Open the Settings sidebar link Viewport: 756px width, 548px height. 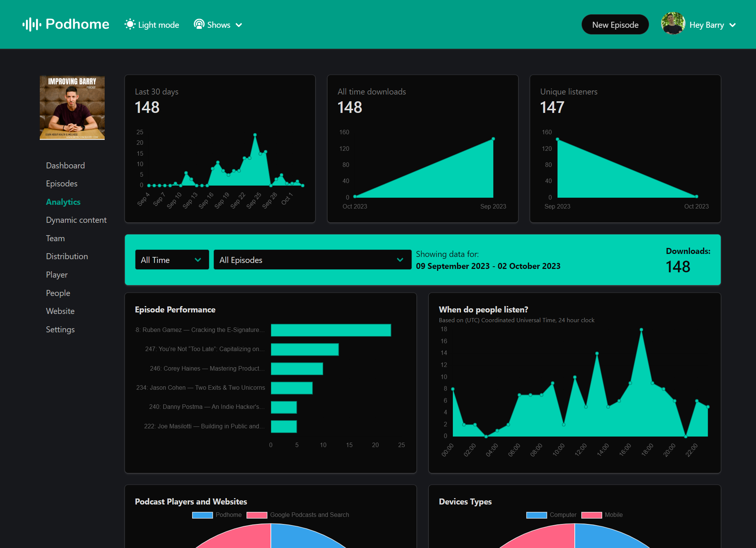[x=60, y=330]
